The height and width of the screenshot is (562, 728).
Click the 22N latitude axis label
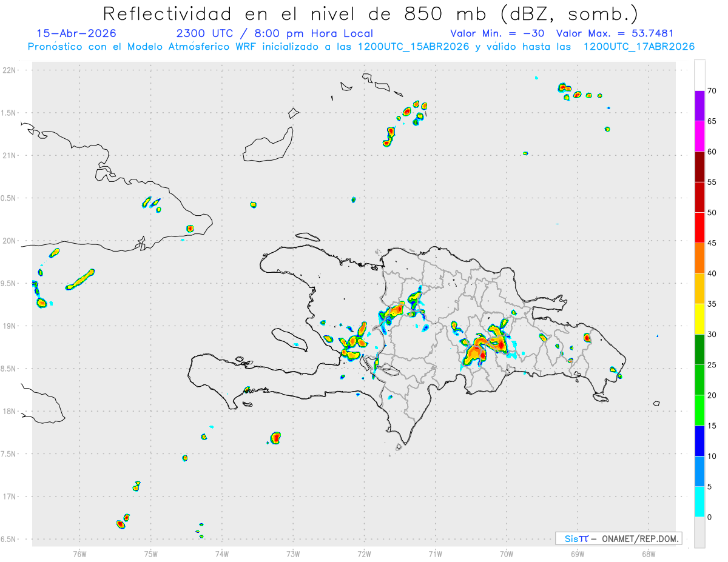click(x=10, y=70)
